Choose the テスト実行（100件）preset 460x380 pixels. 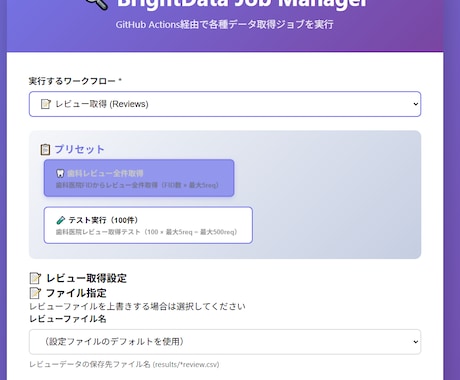(x=148, y=225)
